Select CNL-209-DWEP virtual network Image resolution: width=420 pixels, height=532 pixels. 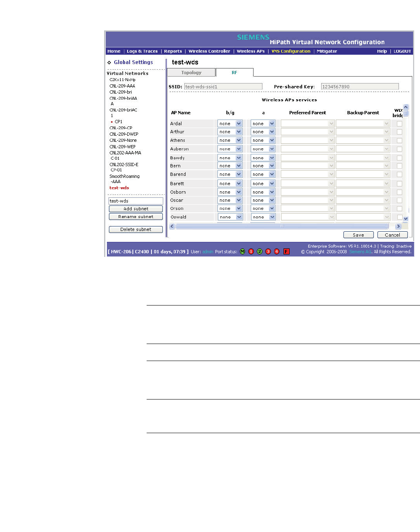click(124, 134)
